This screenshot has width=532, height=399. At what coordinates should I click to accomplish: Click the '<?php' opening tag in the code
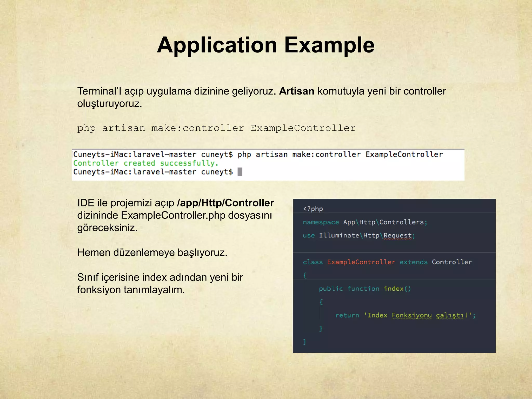coord(313,209)
